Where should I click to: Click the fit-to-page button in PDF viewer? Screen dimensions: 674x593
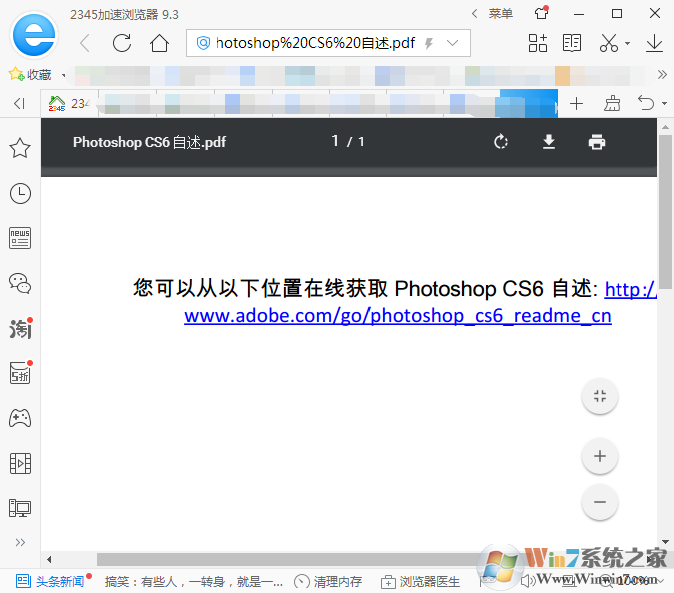(x=600, y=396)
